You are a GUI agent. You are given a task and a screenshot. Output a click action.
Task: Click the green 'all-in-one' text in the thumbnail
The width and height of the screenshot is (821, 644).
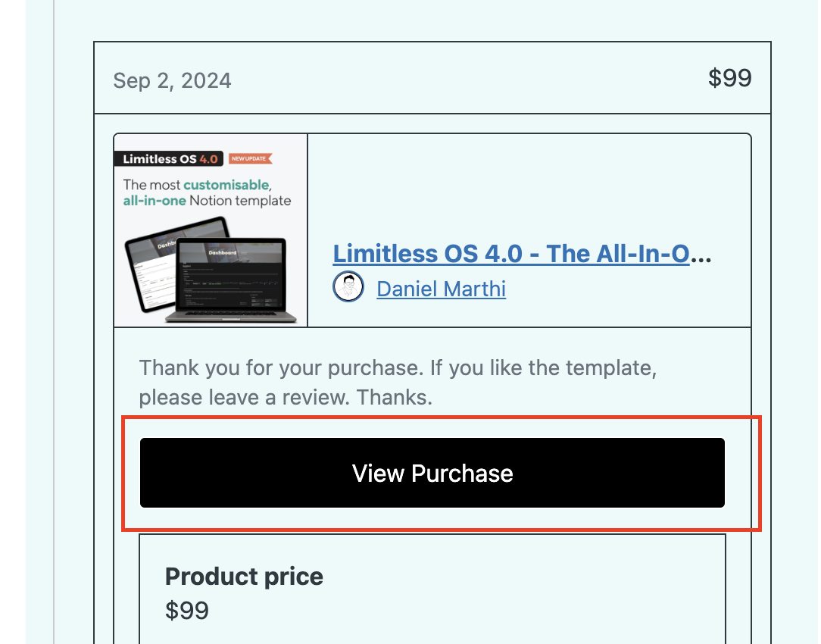[x=155, y=201]
